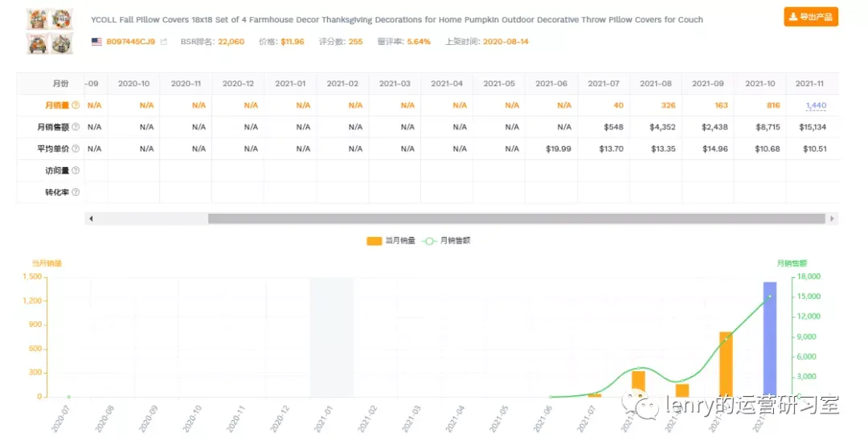Open the B097445CJ9 ASIN link
This screenshot has height=445, width=868.
(x=131, y=42)
